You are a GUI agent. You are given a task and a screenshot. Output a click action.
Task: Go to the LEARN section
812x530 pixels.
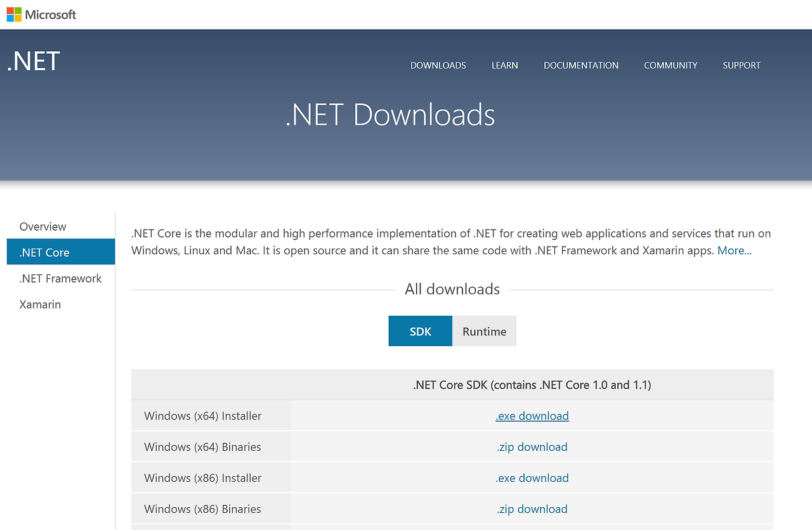pos(505,65)
